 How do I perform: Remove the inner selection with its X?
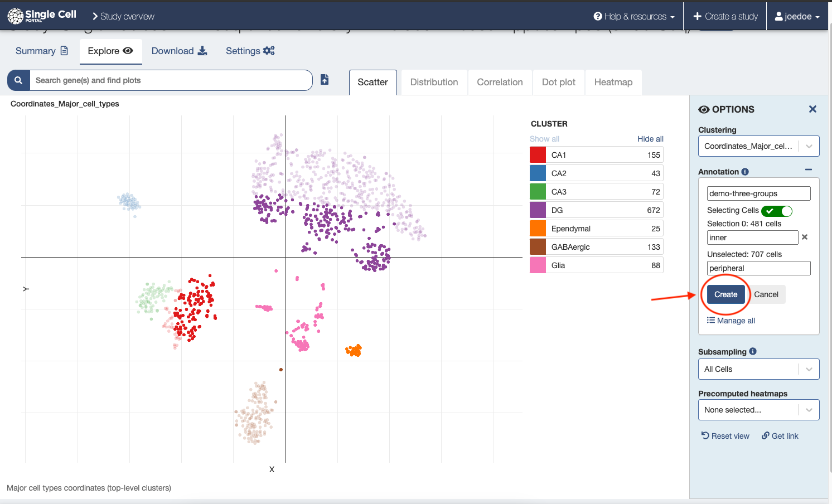tap(805, 237)
